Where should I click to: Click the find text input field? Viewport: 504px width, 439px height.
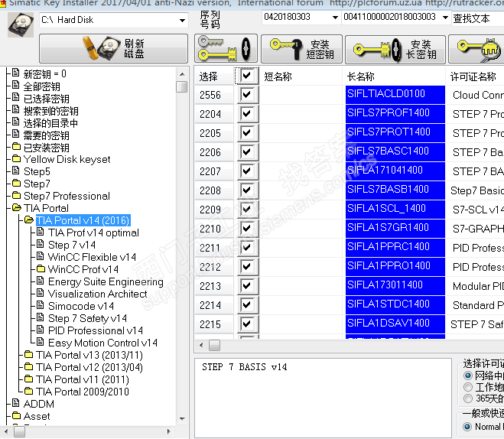point(478,18)
